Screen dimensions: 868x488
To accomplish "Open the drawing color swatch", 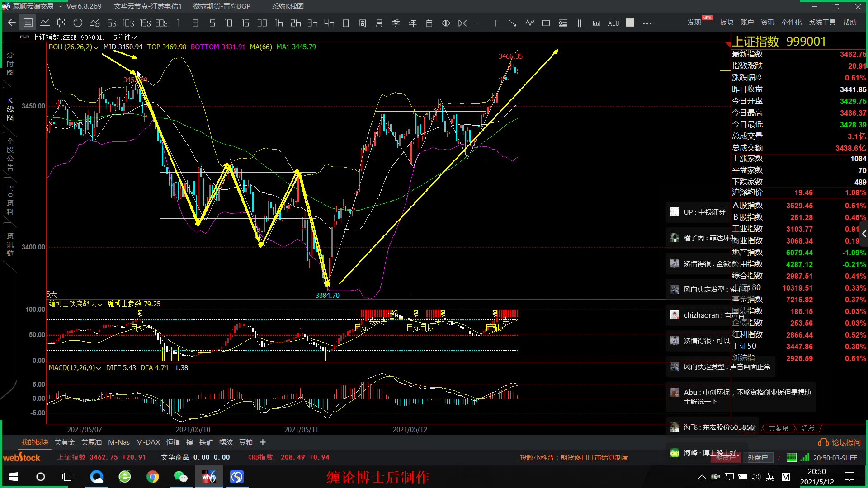I will tap(630, 22).
